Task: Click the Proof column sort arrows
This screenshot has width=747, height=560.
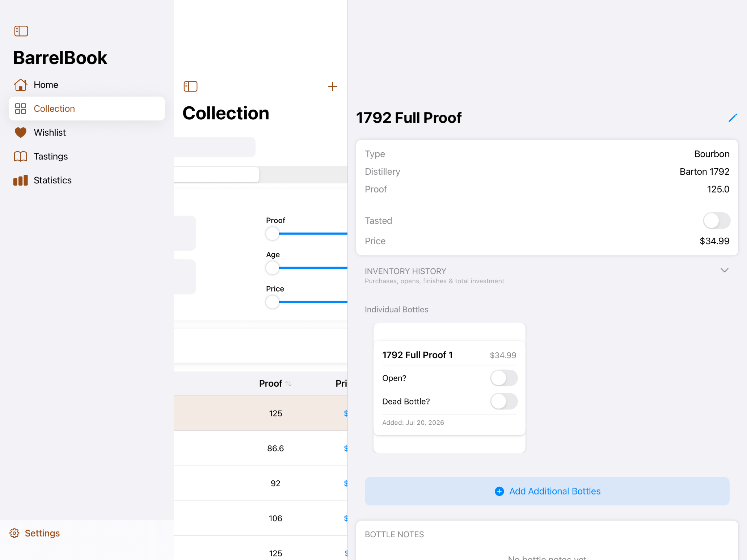Action: point(288,384)
